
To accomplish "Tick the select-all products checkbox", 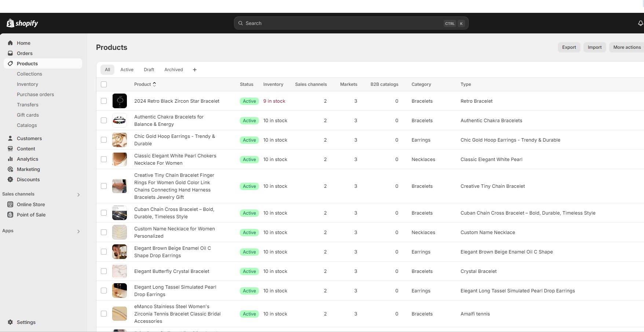I will click(x=104, y=84).
